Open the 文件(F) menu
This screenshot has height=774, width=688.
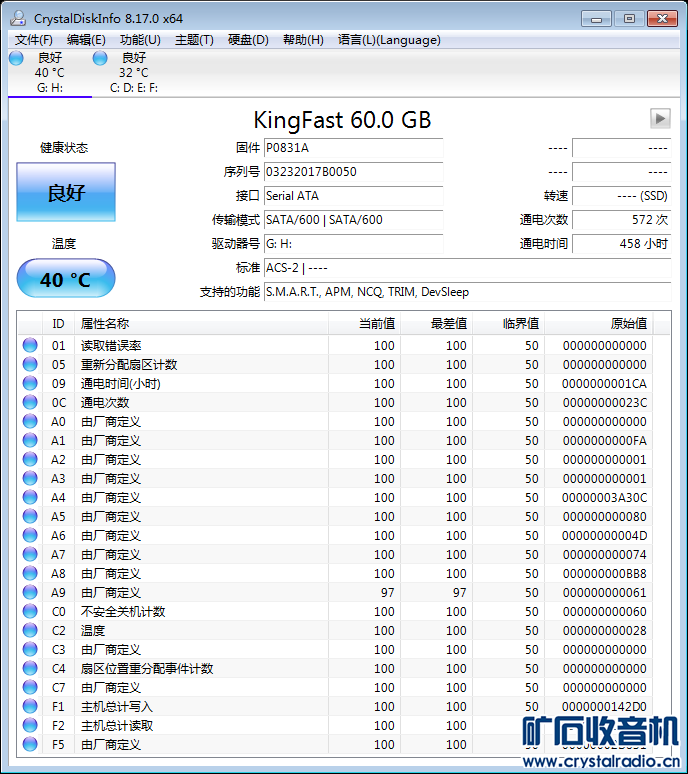[34, 40]
